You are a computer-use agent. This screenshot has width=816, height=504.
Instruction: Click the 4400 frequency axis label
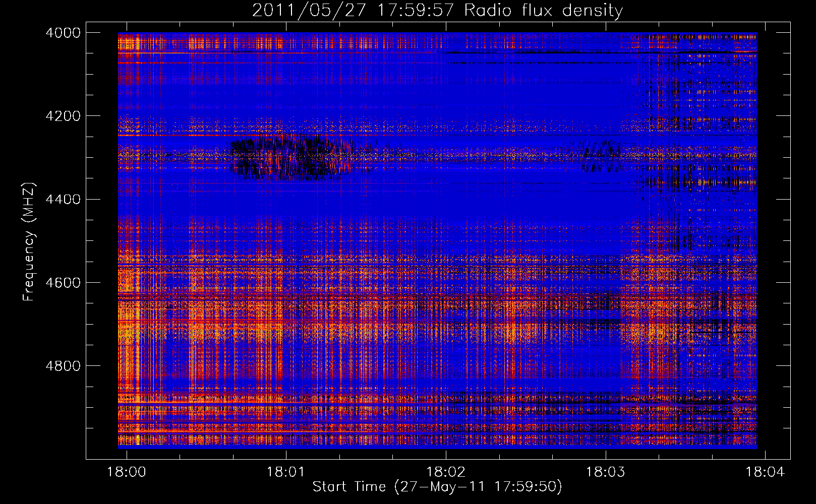[63, 200]
